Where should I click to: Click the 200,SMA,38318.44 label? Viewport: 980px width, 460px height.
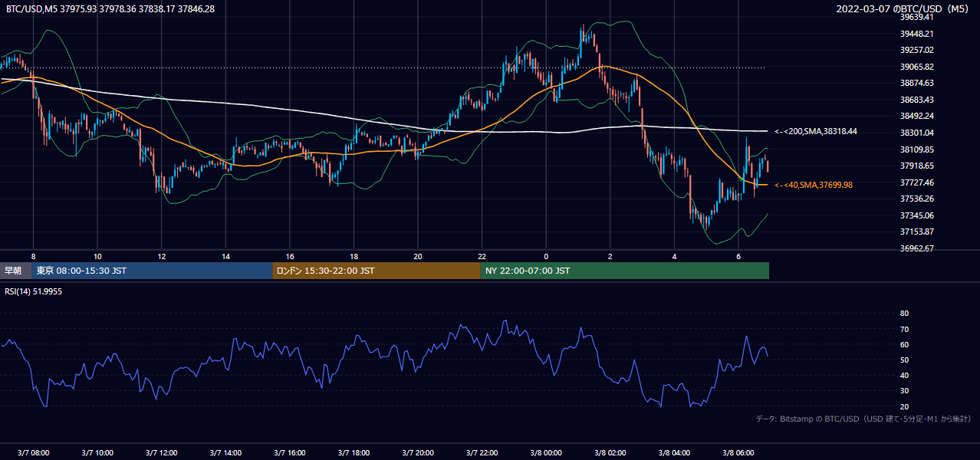click(816, 132)
